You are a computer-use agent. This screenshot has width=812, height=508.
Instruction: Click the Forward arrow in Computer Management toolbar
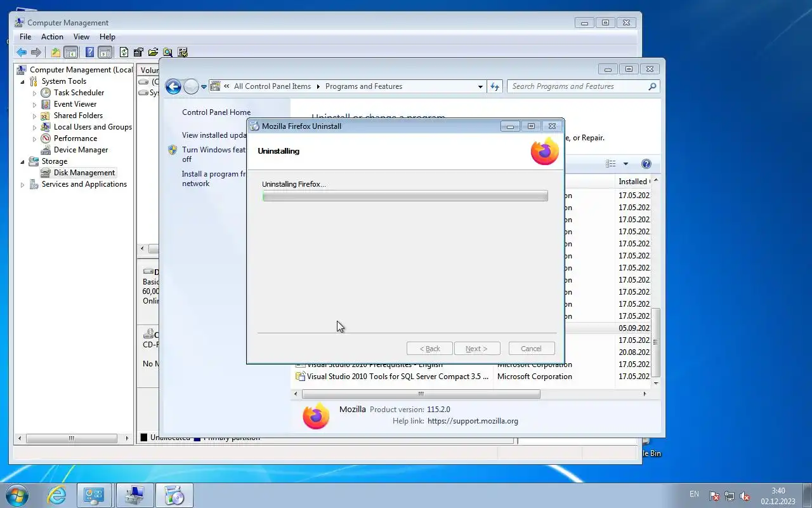point(36,52)
